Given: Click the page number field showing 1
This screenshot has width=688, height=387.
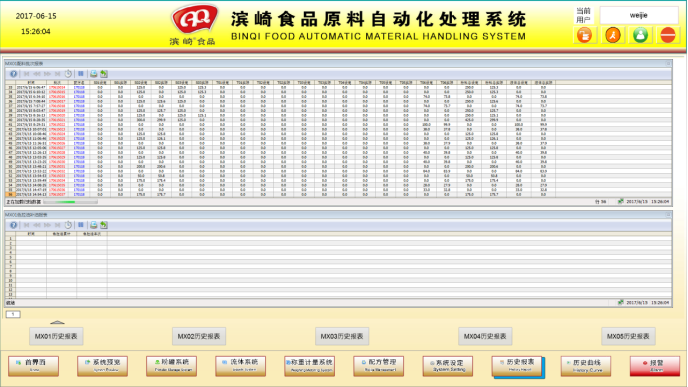Looking at the screenshot, I should click(13, 314).
